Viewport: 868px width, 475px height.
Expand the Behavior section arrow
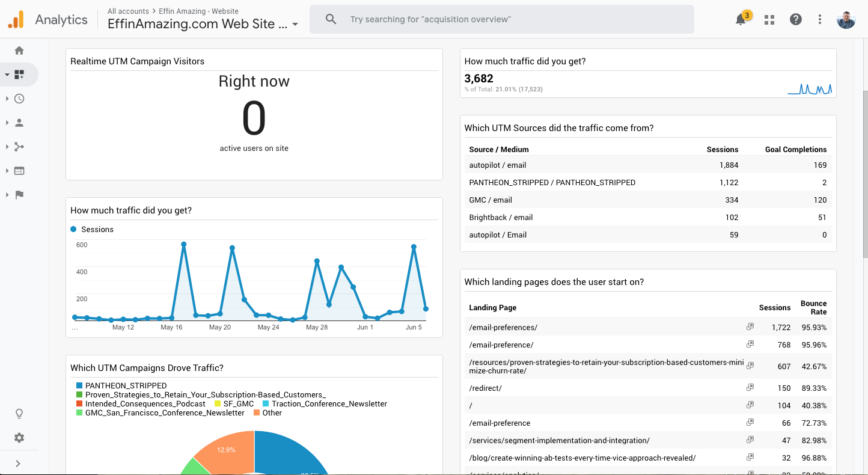tap(7, 171)
